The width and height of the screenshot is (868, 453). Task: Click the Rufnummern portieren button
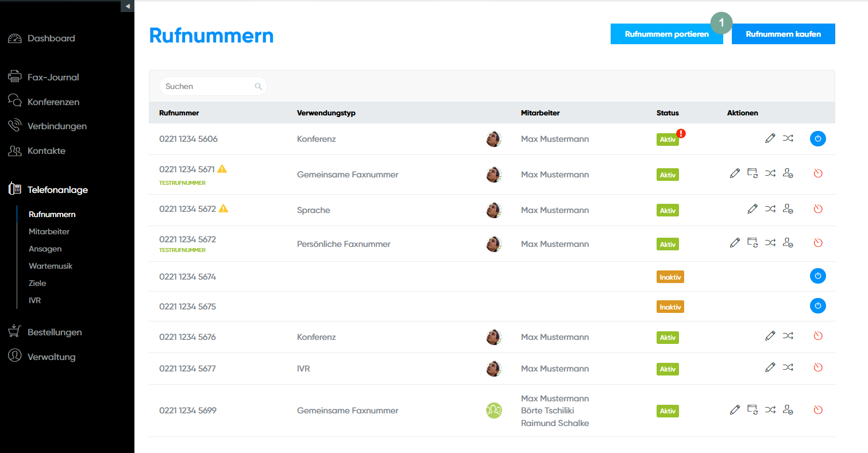(666, 34)
